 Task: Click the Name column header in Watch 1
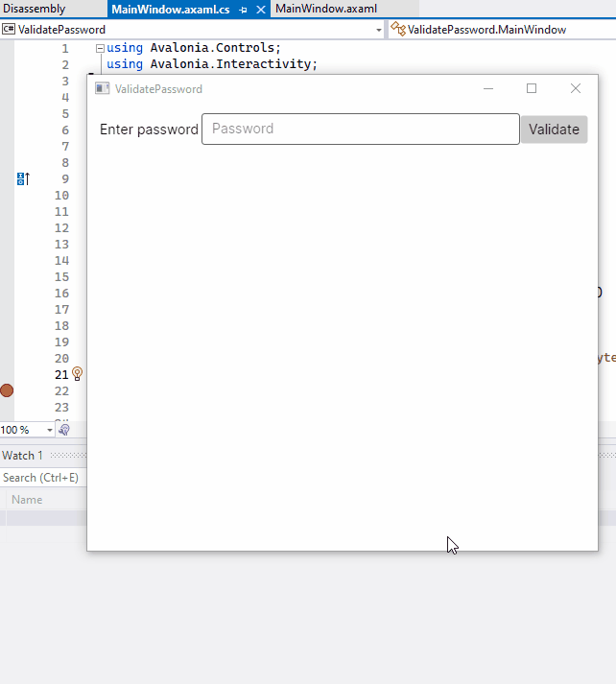pos(27,500)
